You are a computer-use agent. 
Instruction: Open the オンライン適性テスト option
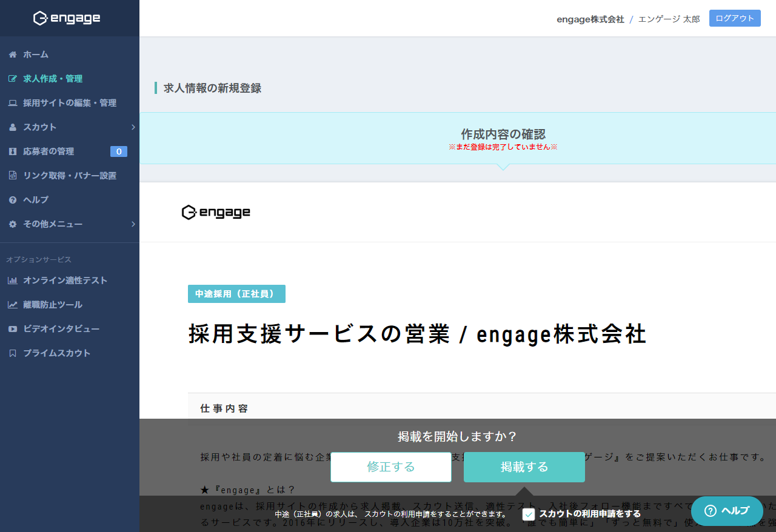tap(70, 281)
